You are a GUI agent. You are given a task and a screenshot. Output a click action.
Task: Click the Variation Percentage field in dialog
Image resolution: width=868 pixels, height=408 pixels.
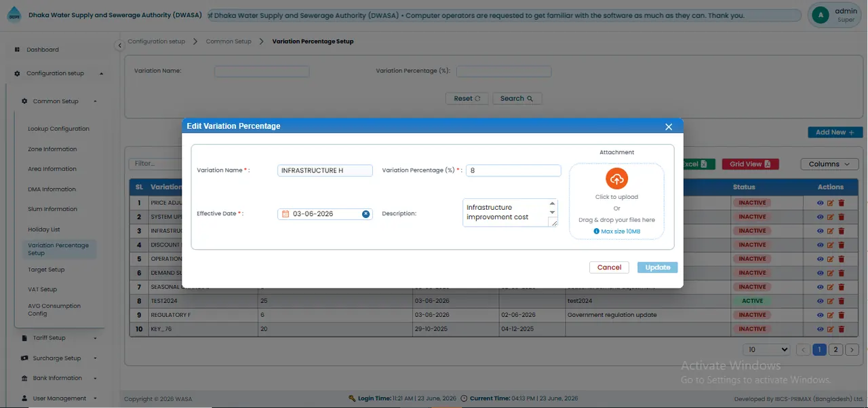[513, 170]
